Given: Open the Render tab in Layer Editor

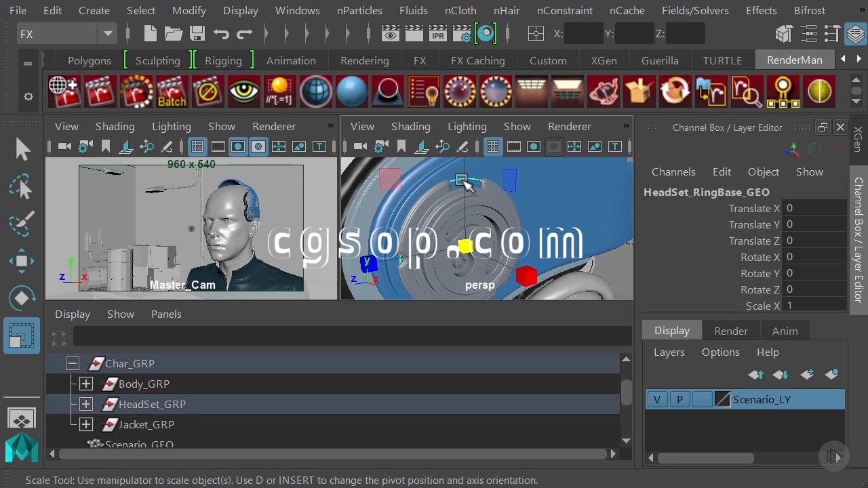Looking at the screenshot, I should coord(731,331).
